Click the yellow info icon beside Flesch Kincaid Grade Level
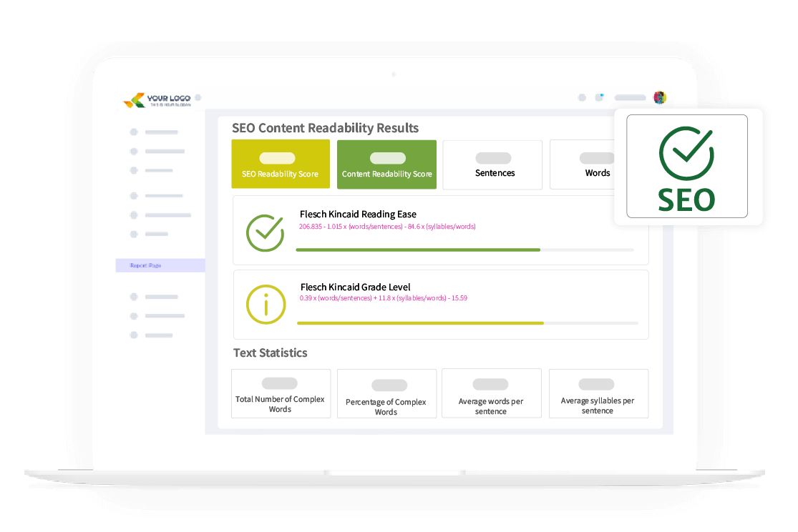 pyautogui.click(x=265, y=304)
